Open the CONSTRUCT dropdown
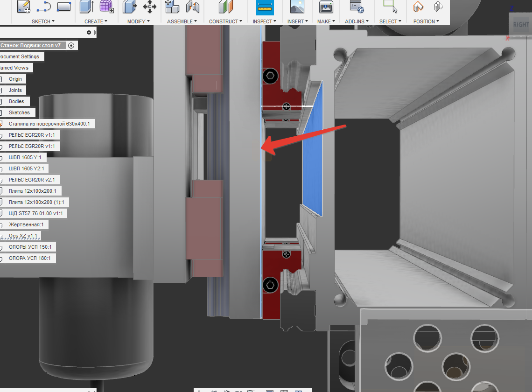Image resolution: width=532 pixels, height=392 pixels. click(x=225, y=21)
